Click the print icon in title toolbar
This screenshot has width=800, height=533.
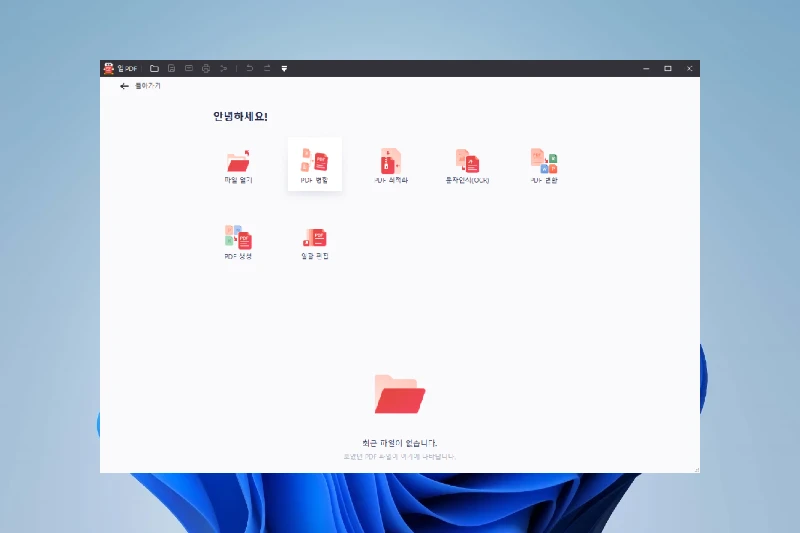pyautogui.click(x=206, y=68)
